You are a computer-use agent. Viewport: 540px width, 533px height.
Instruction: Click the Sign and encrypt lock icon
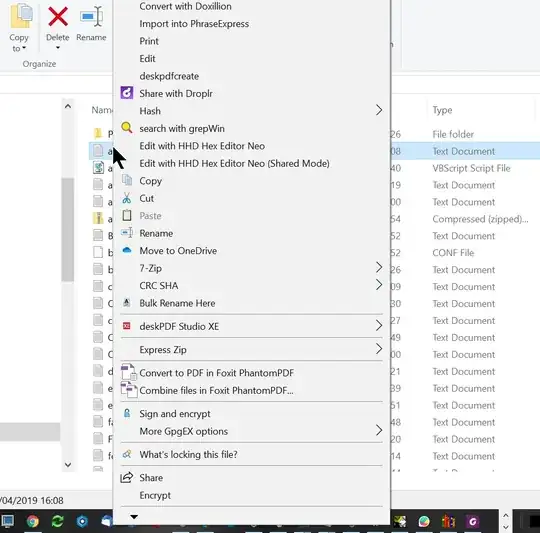click(x=127, y=413)
